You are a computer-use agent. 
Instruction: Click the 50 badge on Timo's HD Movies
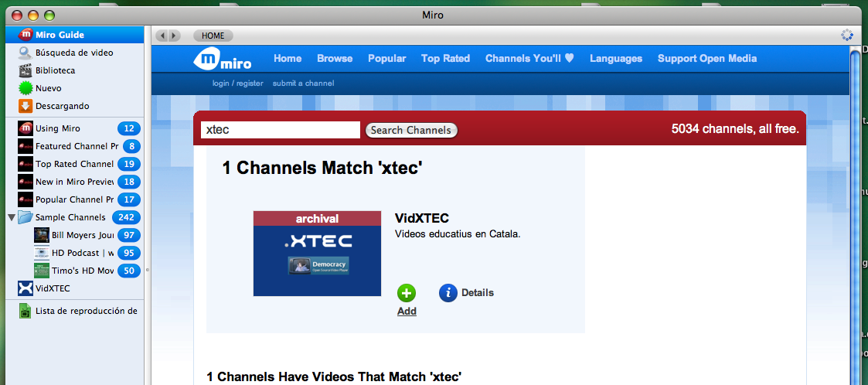click(129, 271)
